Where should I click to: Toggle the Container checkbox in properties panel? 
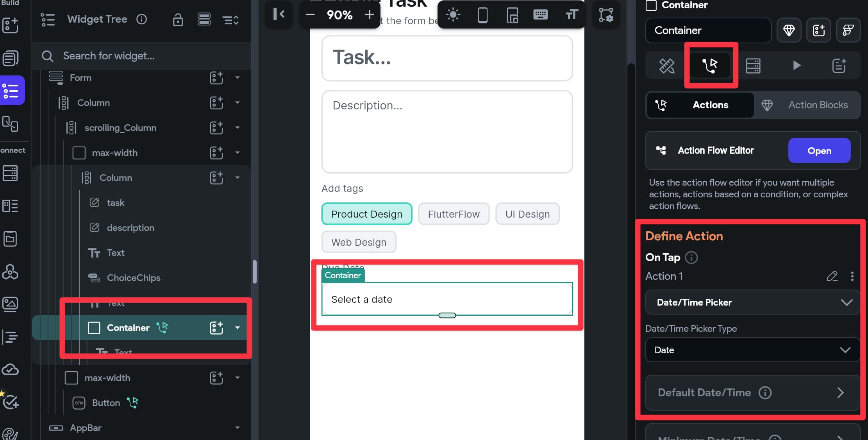[x=652, y=4]
